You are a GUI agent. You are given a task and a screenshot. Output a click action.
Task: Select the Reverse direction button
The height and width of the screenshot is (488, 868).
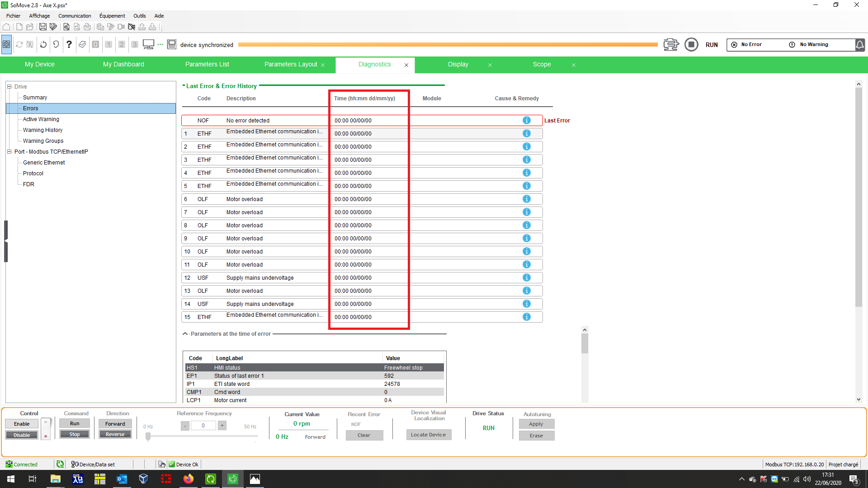pyautogui.click(x=115, y=435)
